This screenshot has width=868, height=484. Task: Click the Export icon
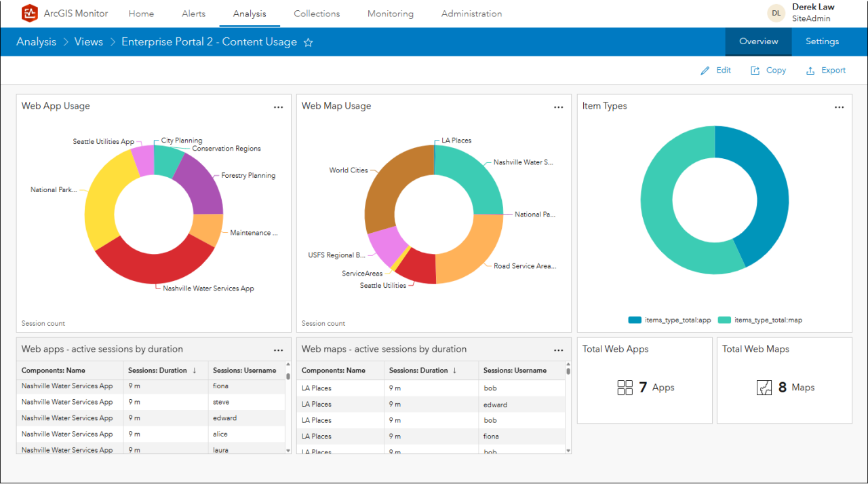click(810, 71)
